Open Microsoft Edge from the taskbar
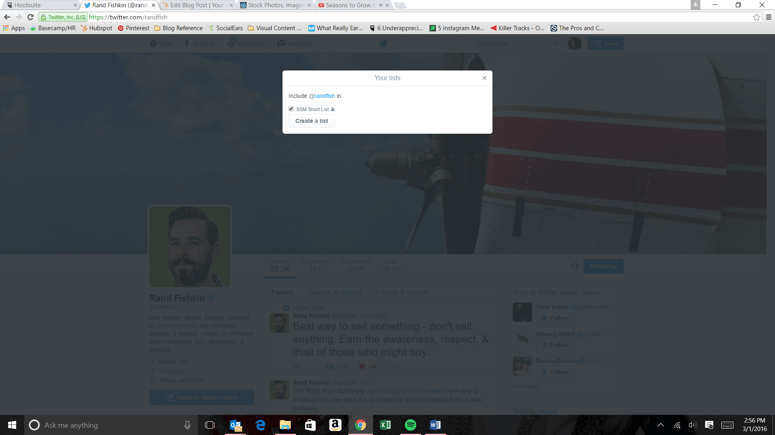The height and width of the screenshot is (435, 775). pos(260,425)
